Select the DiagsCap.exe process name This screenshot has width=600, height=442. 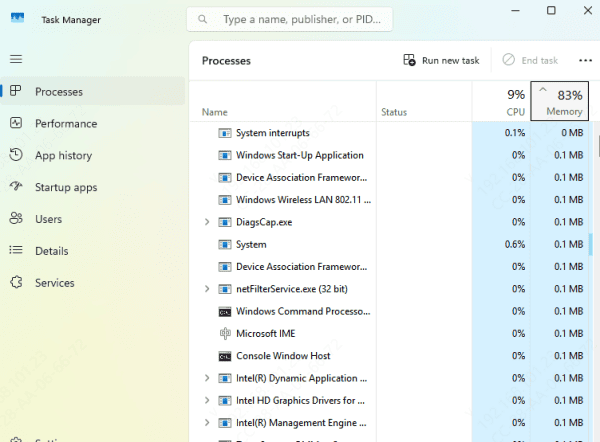point(264,222)
